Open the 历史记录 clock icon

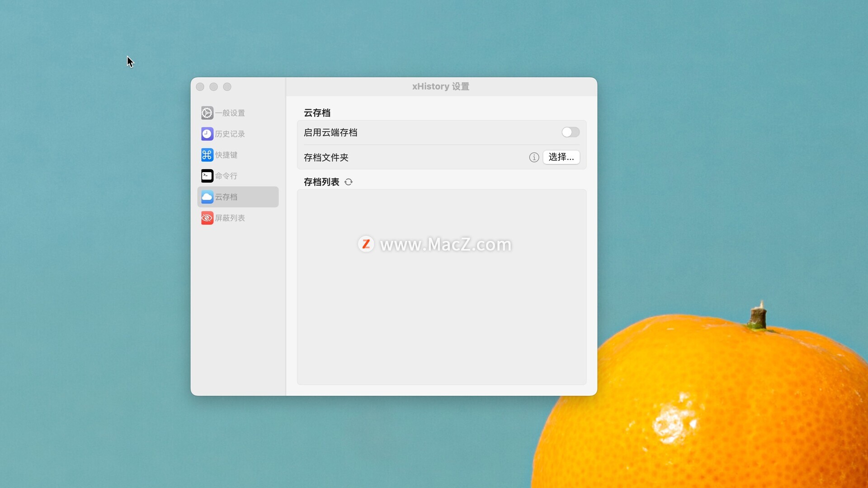point(207,134)
